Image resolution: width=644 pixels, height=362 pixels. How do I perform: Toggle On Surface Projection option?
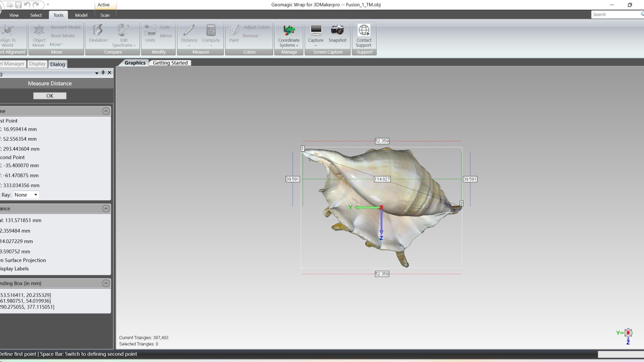tap(23, 260)
